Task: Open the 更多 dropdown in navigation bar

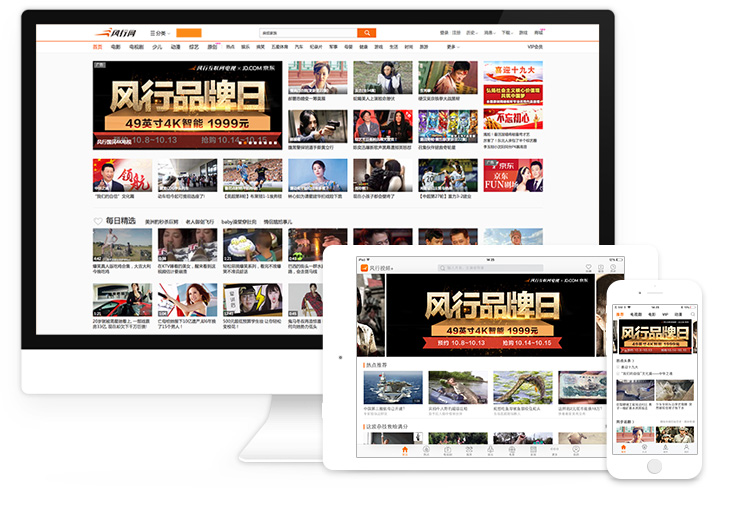Action: tap(452, 47)
